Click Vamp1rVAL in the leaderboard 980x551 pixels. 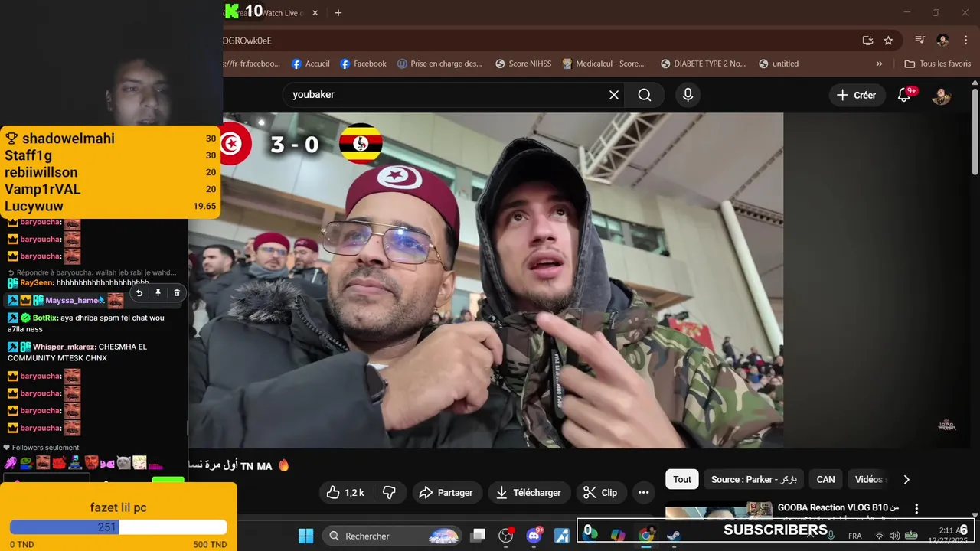[42, 189]
